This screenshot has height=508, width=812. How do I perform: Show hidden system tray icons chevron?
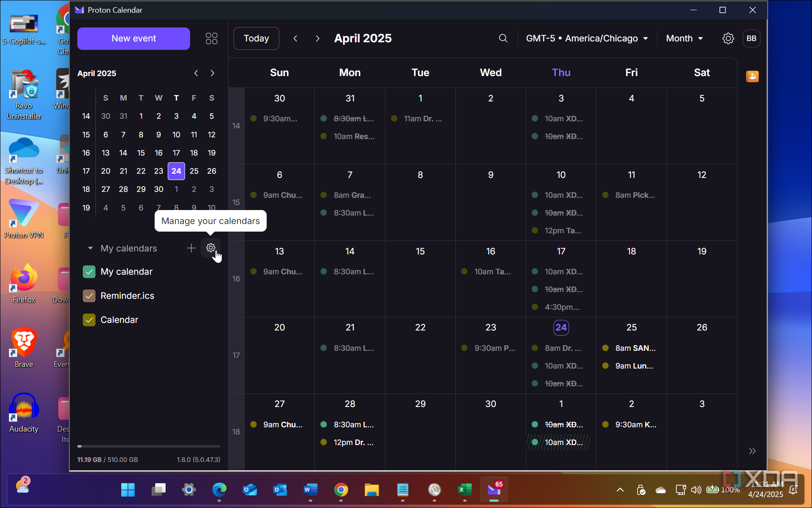tap(620, 490)
